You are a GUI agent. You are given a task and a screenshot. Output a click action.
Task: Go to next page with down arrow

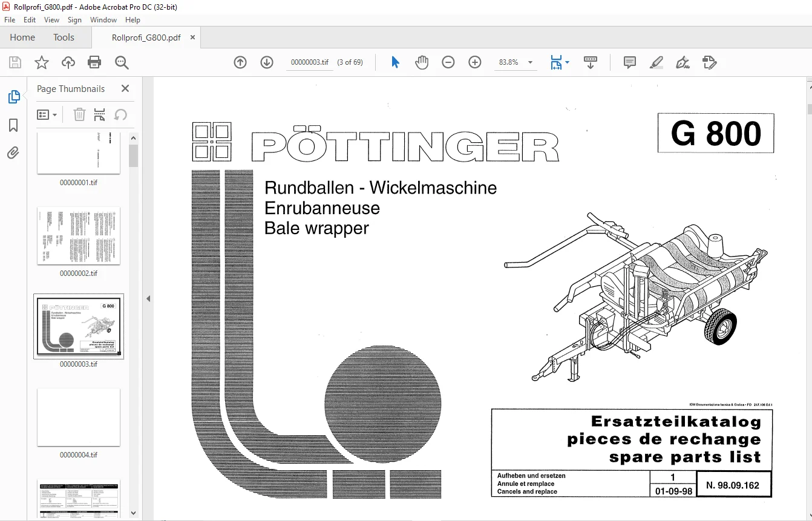[267, 62]
